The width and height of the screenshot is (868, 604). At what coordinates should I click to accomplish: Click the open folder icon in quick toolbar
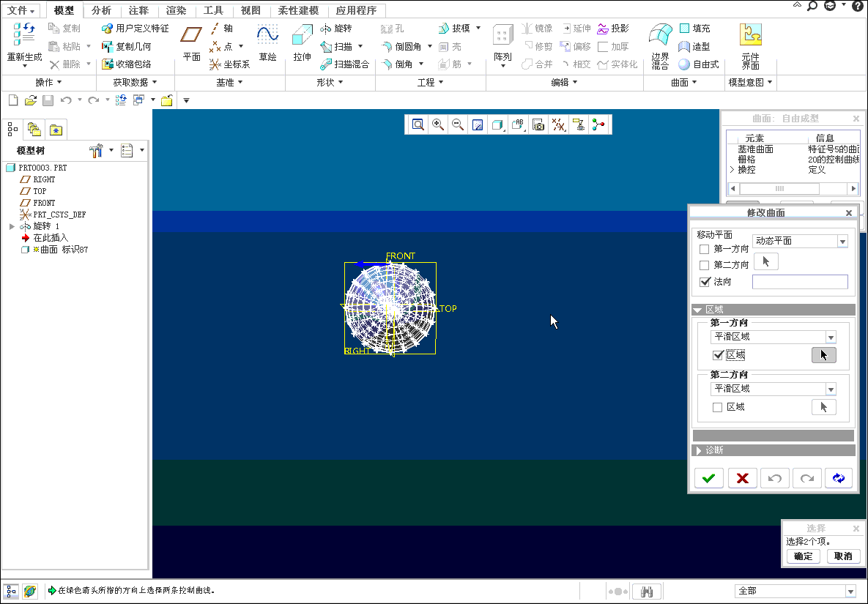pyautogui.click(x=31, y=100)
